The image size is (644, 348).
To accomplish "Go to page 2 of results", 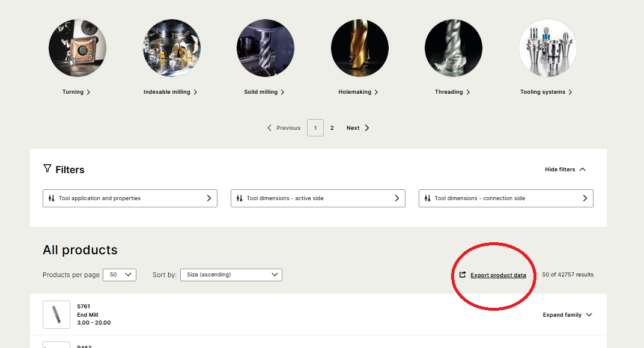I will click(332, 128).
